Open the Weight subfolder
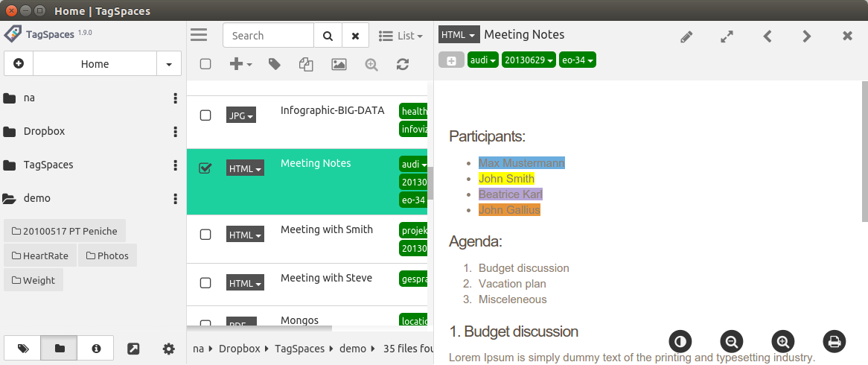This screenshot has height=365, width=868. point(33,279)
